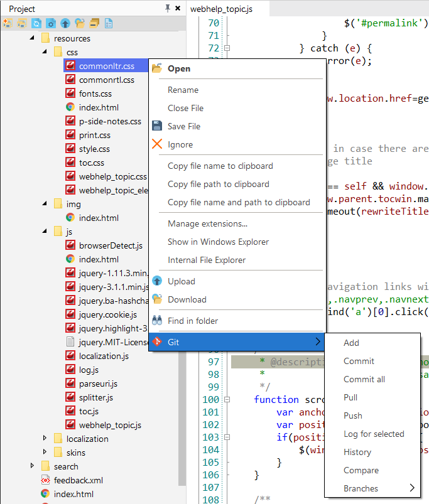Select p-side-notes.css file

click(110, 121)
